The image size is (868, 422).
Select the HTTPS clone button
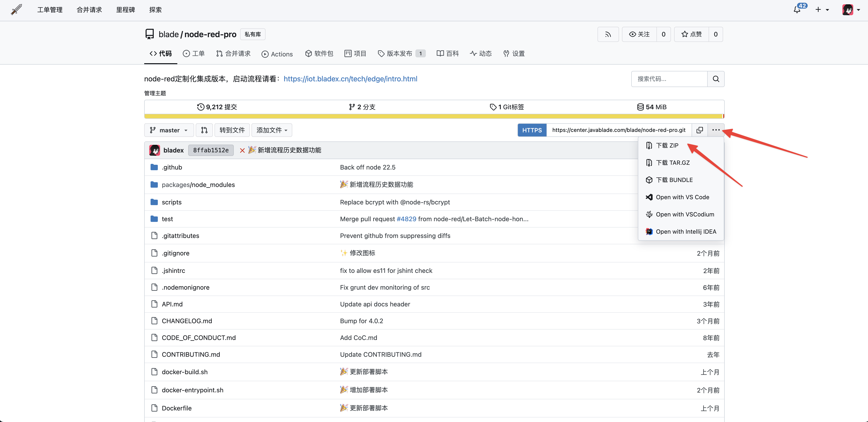click(532, 130)
